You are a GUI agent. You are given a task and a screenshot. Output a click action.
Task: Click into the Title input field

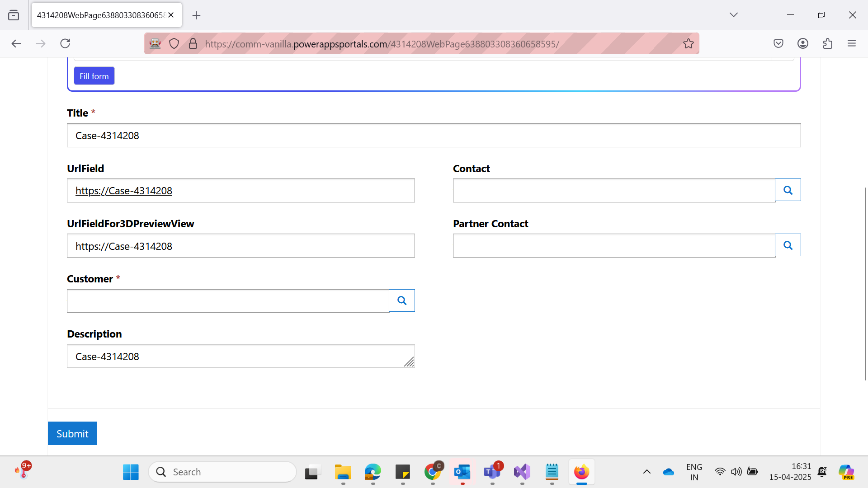(433, 136)
